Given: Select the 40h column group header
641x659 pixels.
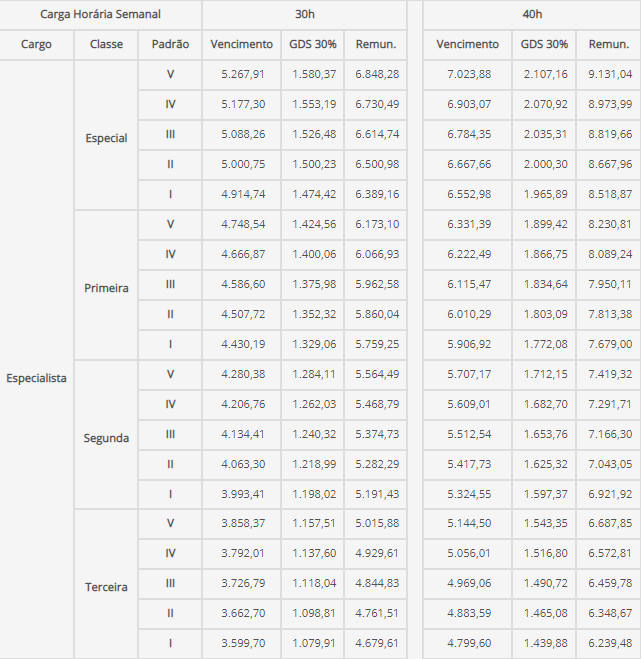Looking at the screenshot, I should tap(532, 14).
